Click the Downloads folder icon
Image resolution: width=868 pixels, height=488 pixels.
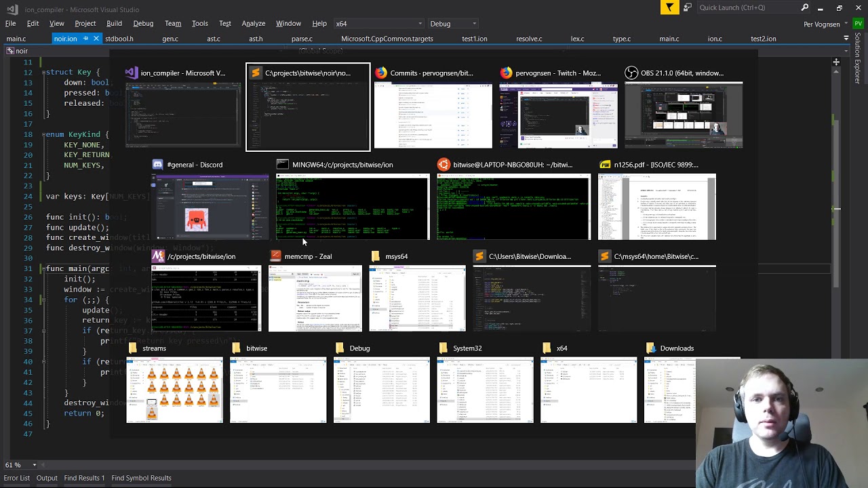point(651,348)
